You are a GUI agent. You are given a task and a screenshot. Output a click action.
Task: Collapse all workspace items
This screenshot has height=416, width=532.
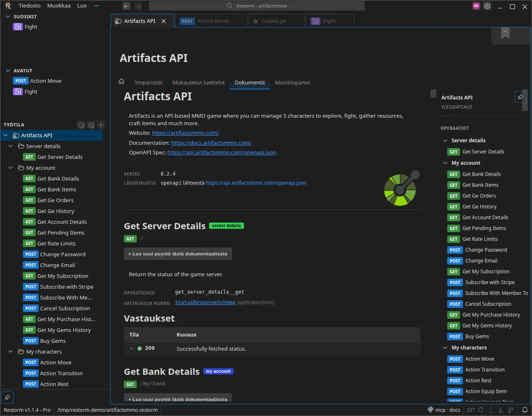[x=81, y=125]
